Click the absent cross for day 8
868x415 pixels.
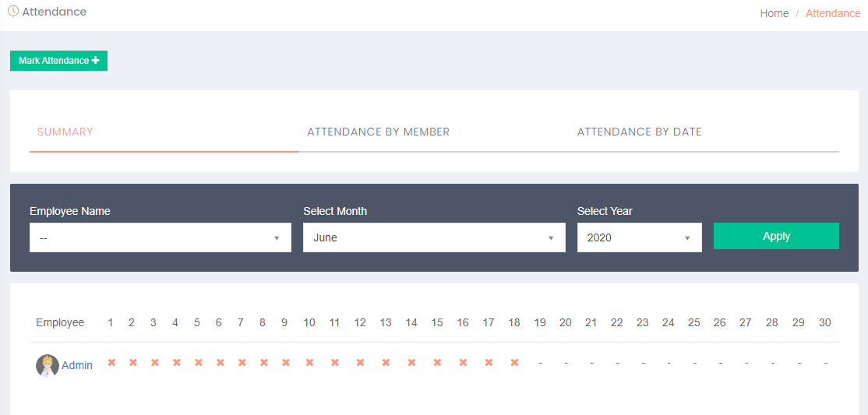coord(263,362)
